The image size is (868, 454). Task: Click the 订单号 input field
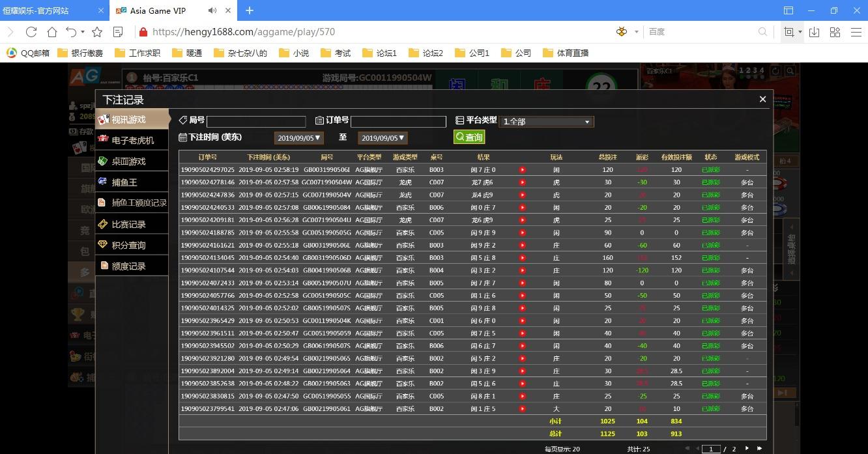398,122
